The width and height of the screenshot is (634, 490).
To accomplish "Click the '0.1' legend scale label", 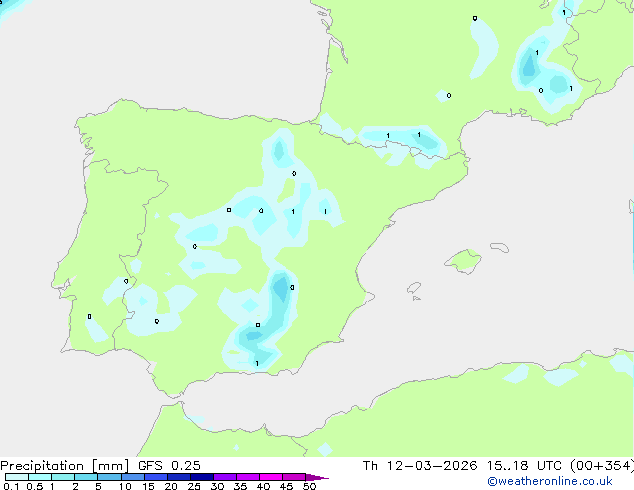I will pyautogui.click(x=11, y=486).
